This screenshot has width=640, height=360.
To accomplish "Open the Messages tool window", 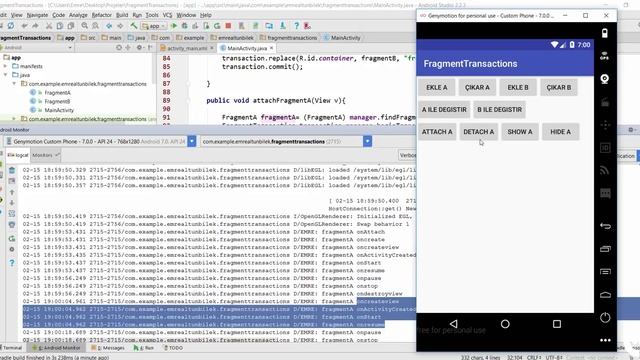I will pos(108,348).
